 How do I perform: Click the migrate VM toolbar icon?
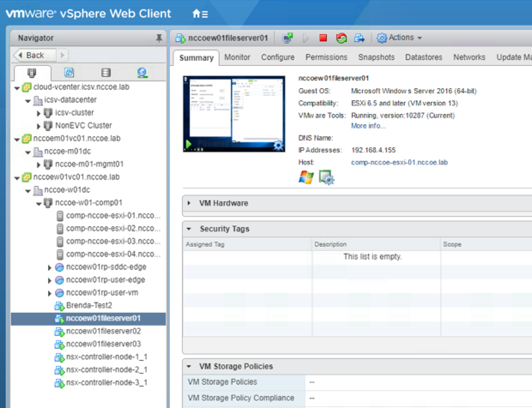coord(359,38)
